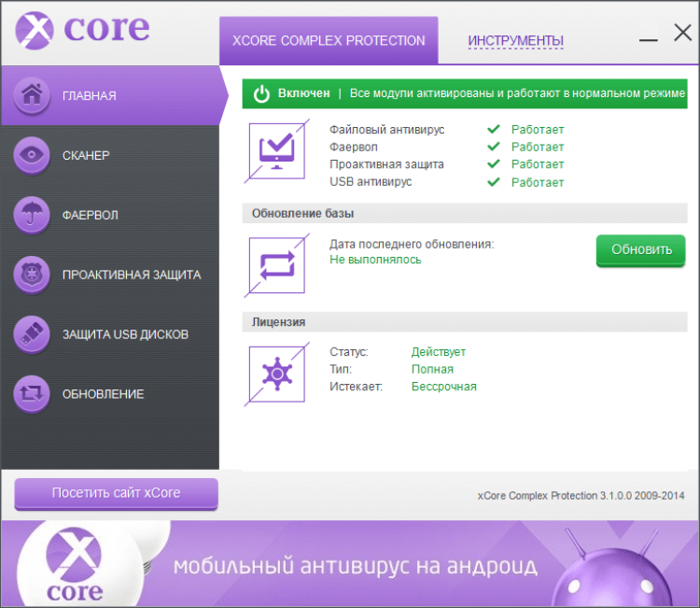Image resolution: width=700 pixels, height=608 pixels.
Task: Open the СКАНЕР section
Action: [110, 155]
